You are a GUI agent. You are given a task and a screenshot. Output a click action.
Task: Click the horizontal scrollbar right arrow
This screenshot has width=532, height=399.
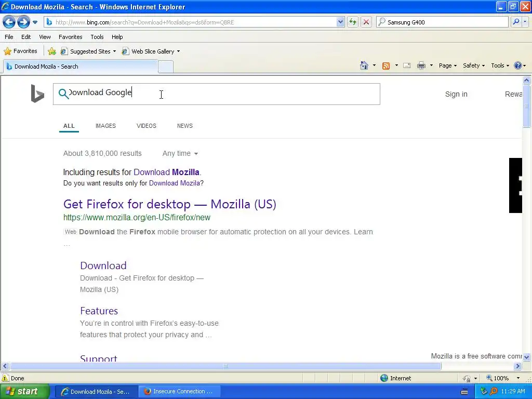[517, 366]
